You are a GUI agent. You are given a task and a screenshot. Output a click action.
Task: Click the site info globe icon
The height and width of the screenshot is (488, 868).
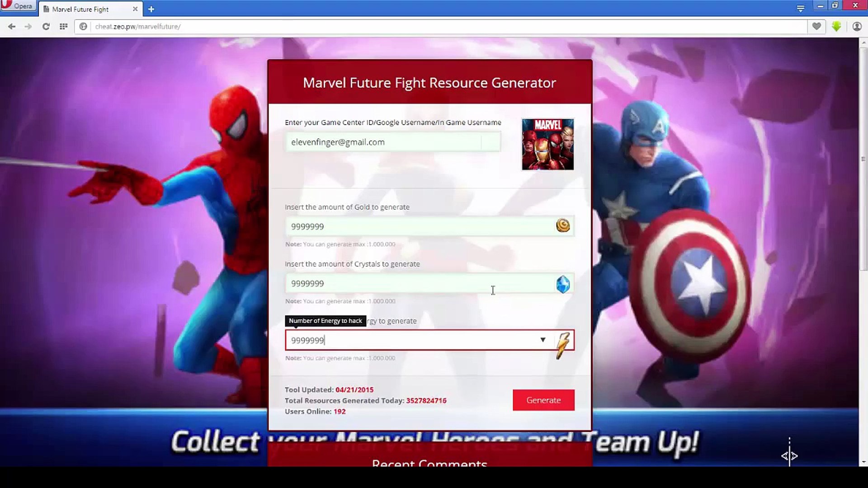point(83,27)
